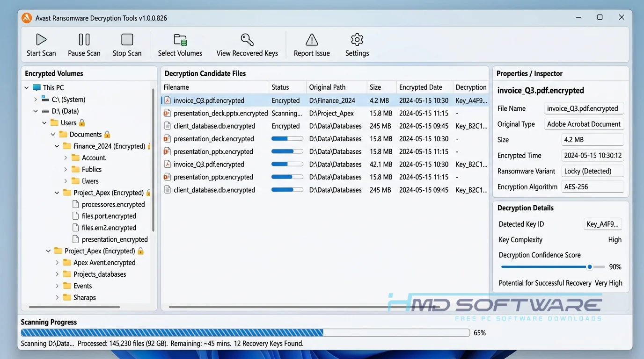The image size is (644, 359).
Task: Click the Events folder icon
Action: tap(67, 286)
